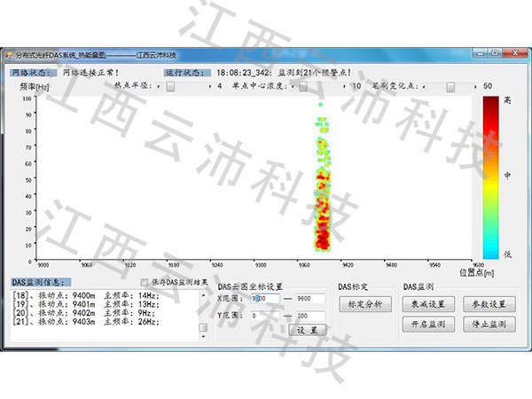Click the 标定分析 button
532x399 pixels.
pyautogui.click(x=365, y=304)
